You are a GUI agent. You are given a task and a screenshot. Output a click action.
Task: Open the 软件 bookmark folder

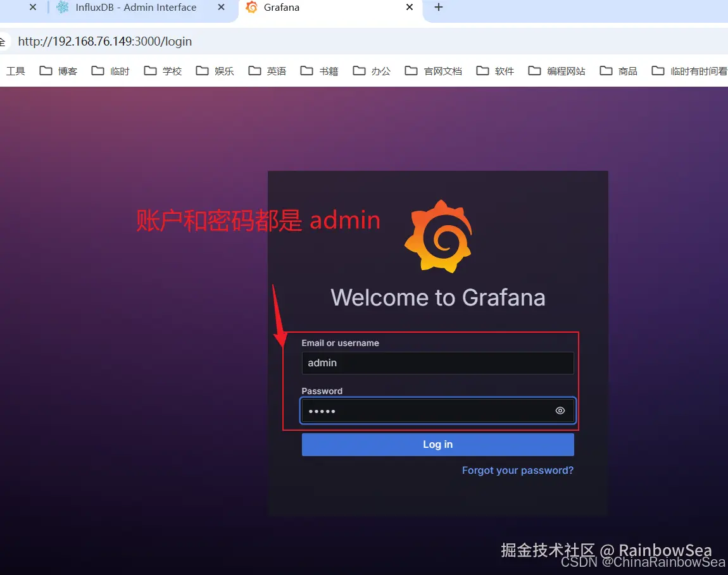pos(496,71)
